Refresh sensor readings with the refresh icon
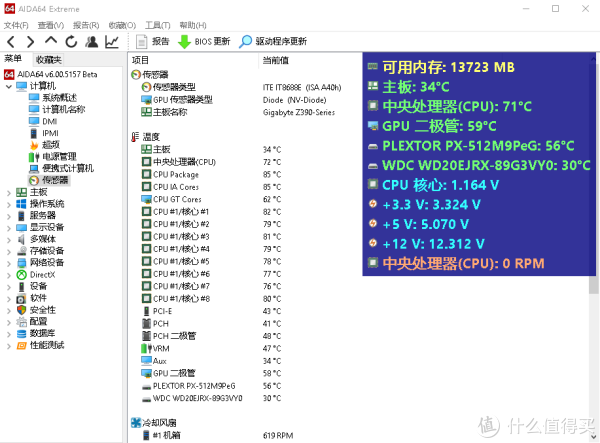This screenshot has width=600, height=443. pyautogui.click(x=71, y=41)
